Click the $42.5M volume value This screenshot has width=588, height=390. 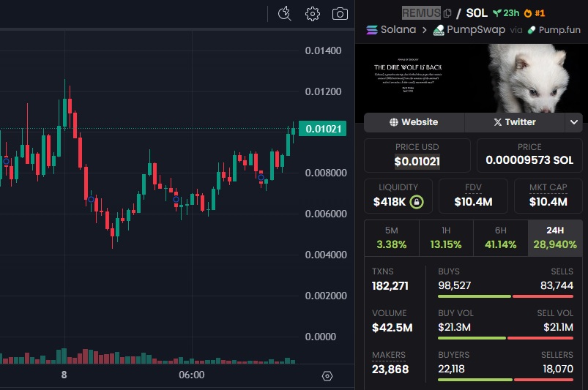392,328
